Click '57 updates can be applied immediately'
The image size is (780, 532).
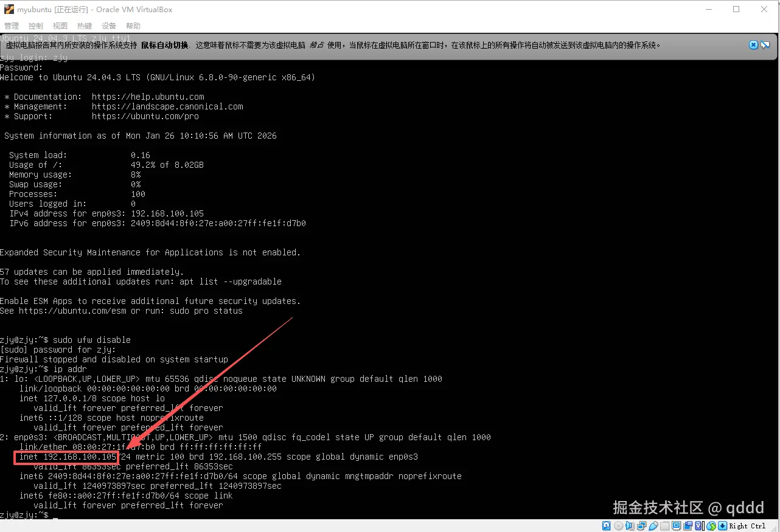pos(92,272)
